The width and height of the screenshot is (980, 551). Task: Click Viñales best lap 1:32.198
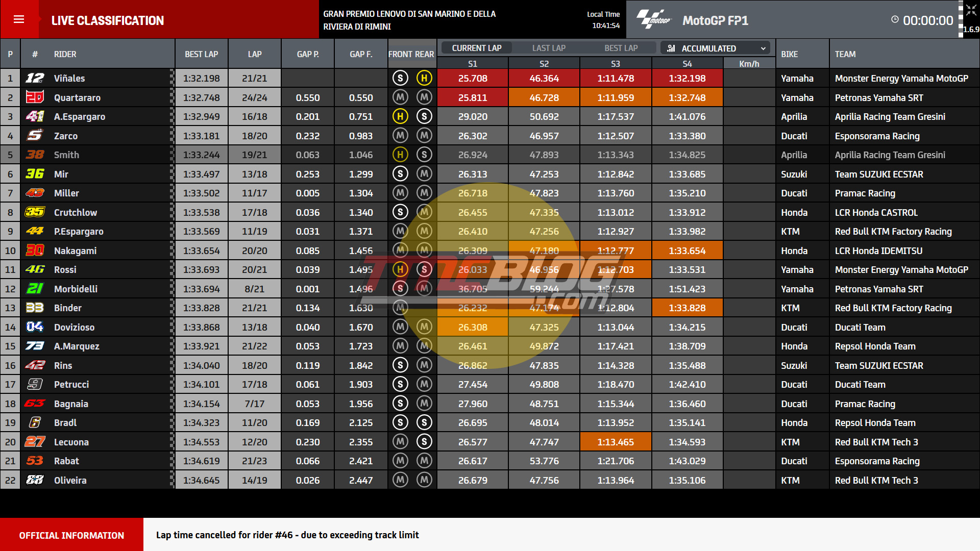tap(202, 78)
